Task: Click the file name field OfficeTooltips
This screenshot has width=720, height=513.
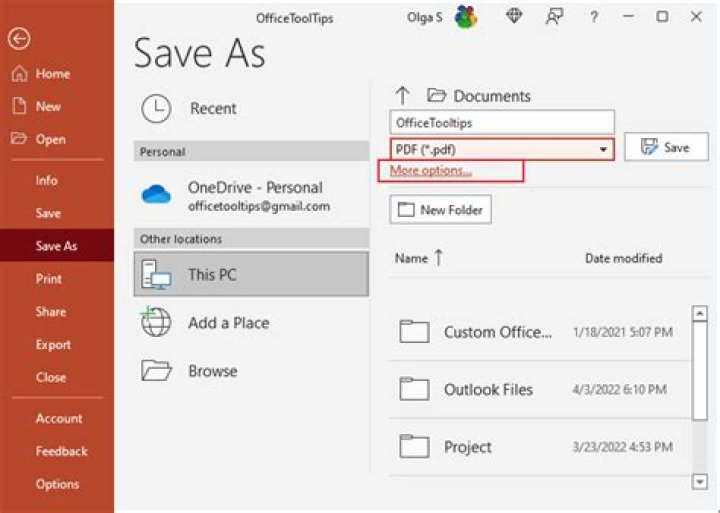Action: [x=502, y=123]
